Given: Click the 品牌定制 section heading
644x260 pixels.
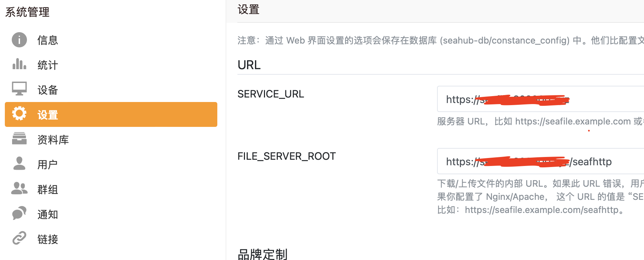Looking at the screenshot, I should point(263,254).
